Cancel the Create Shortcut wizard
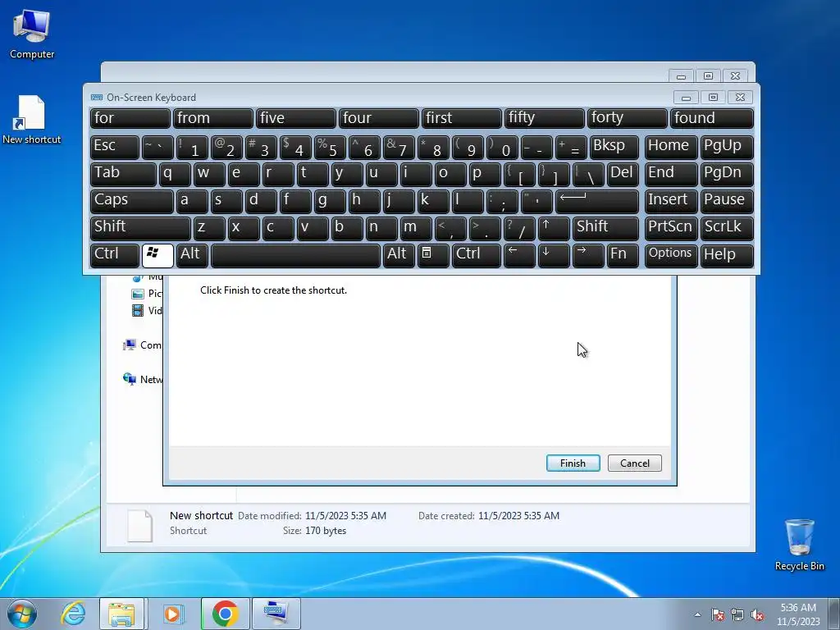This screenshot has height=630, width=840. click(634, 463)
